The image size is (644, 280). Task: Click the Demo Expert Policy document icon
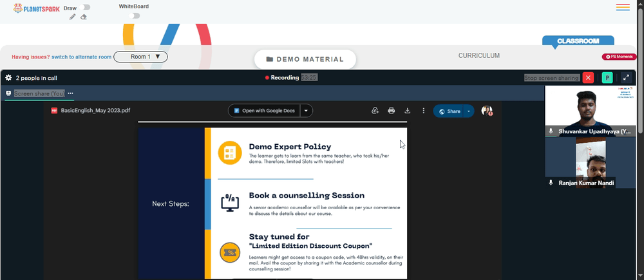tap(230, 153)
